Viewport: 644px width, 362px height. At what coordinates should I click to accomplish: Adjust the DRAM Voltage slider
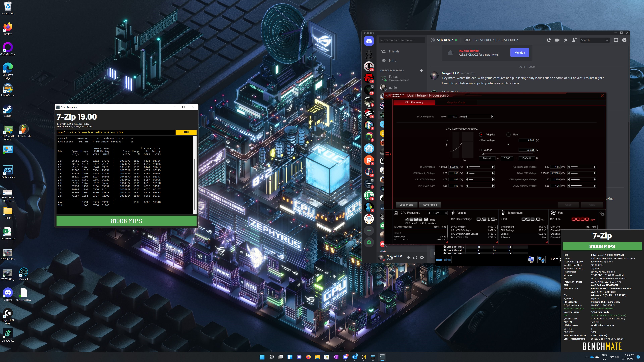point(480,167)
